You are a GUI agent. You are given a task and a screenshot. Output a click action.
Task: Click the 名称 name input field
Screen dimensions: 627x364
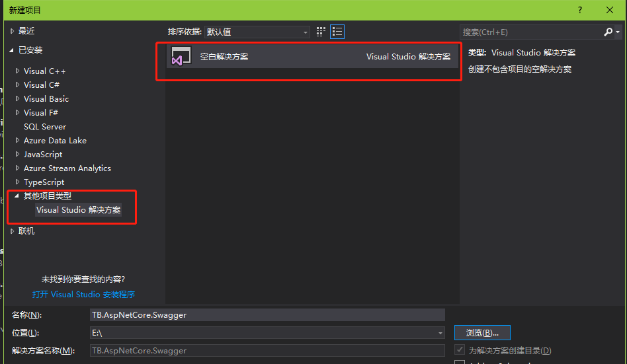pos(267,315)
